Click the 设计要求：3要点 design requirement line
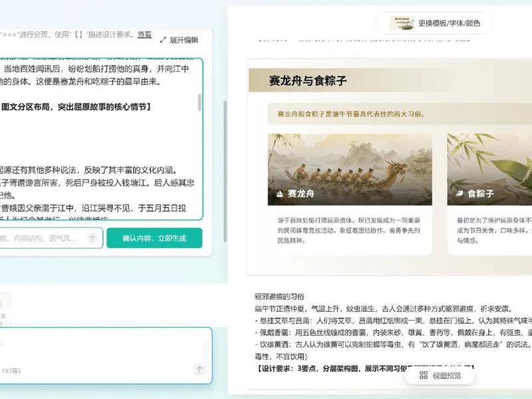Viewport: 532px width, 399px height. coord(364,368)
